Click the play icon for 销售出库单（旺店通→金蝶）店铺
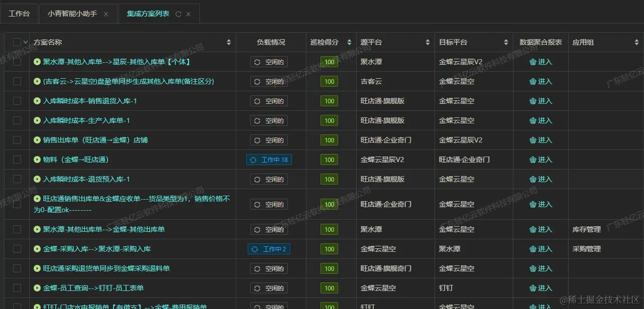The image size is (644, 309). (37, 140)
